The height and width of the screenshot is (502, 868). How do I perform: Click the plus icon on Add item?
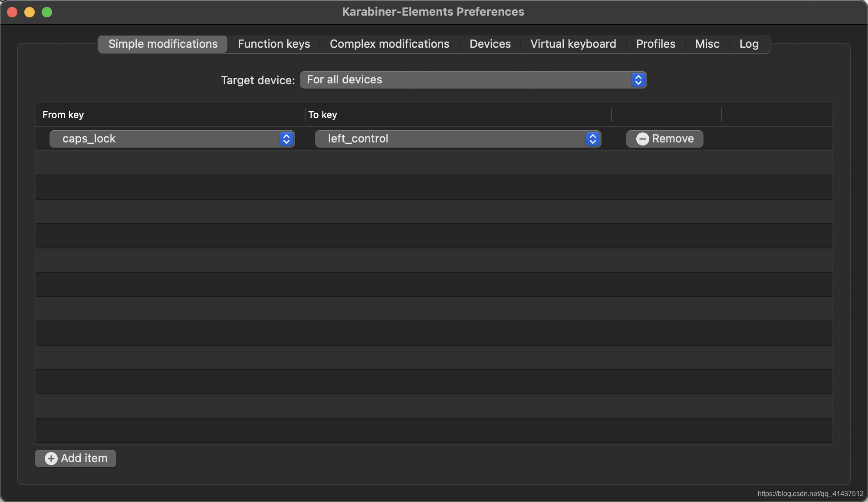51,459
